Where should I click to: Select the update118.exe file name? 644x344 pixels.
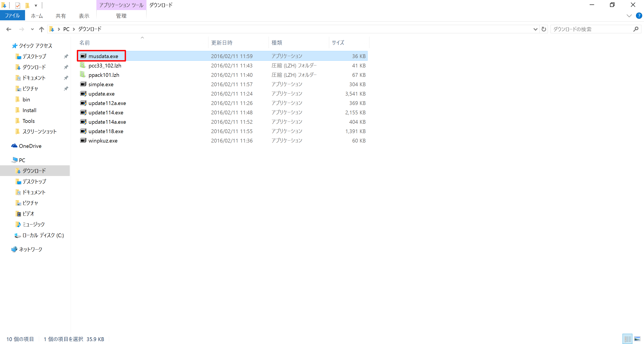coord(106,131)
